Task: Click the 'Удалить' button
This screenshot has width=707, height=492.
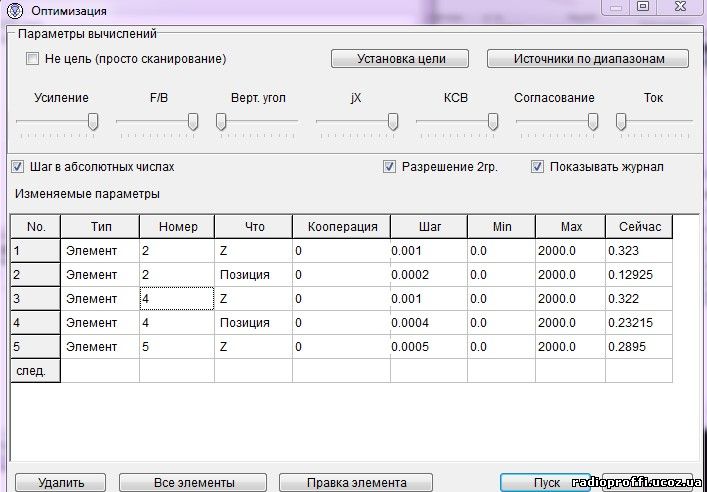Action: [x=61, y=483]
